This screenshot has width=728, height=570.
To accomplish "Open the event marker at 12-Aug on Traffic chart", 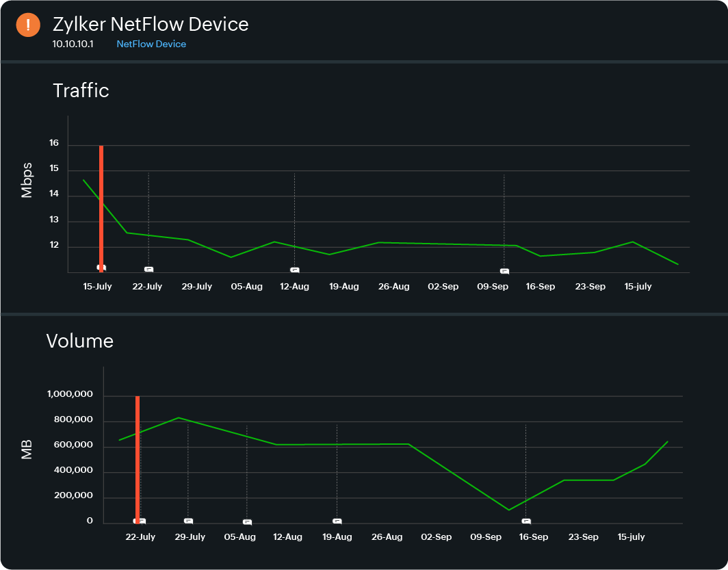I will [x=294, y=270].
